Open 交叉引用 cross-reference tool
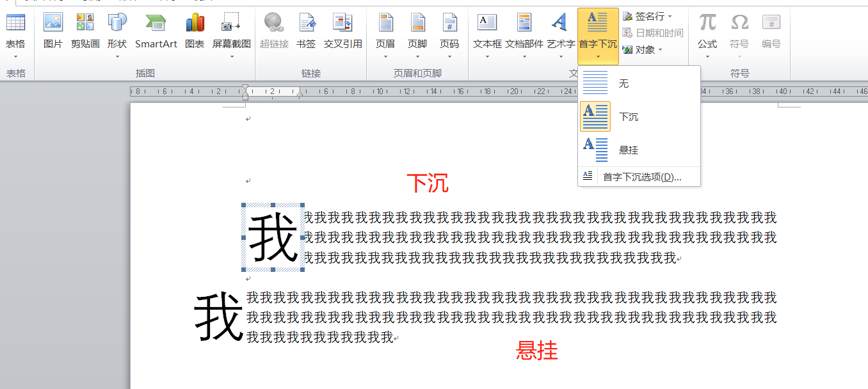 pos(342,23)
